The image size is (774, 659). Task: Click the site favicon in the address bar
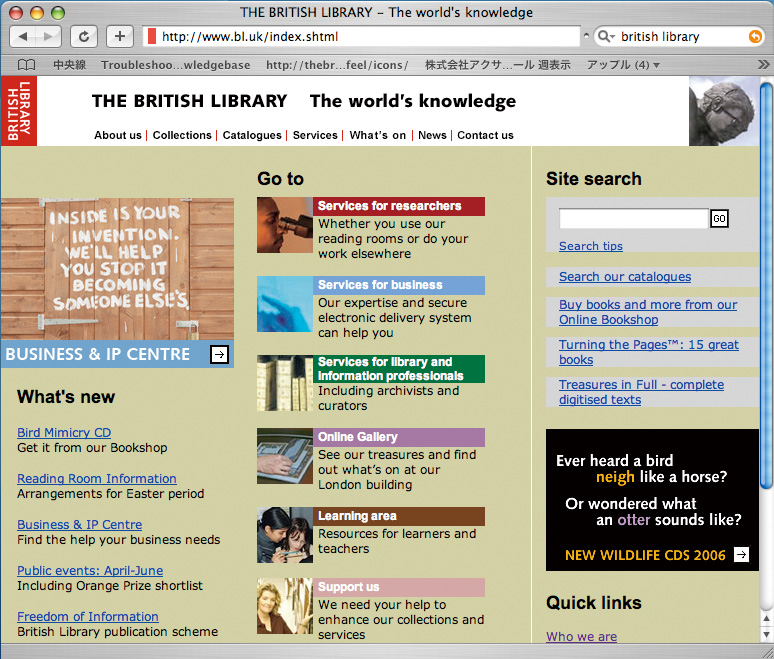coord(152,37)
